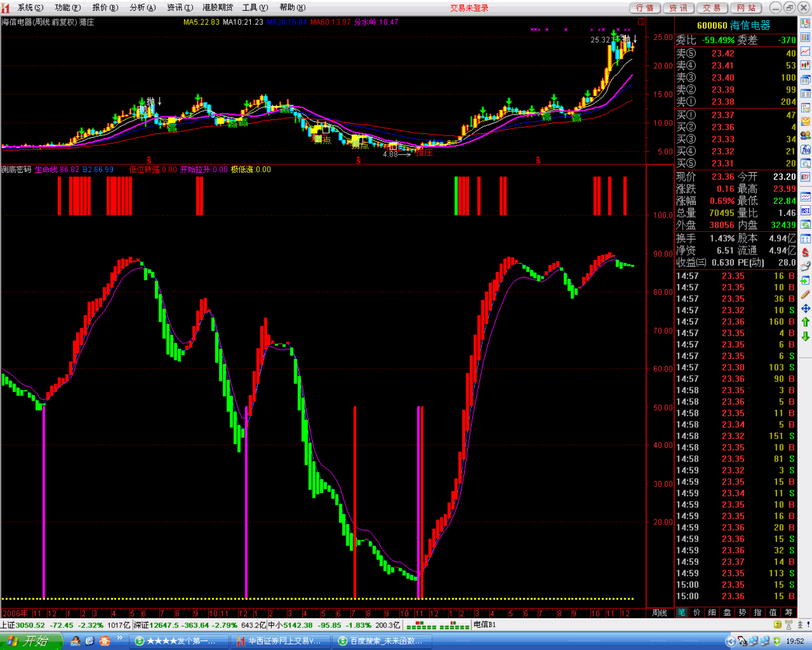Click the small red square chart corner icon
This screenshot has height=650, width=812.
[641, 22]
